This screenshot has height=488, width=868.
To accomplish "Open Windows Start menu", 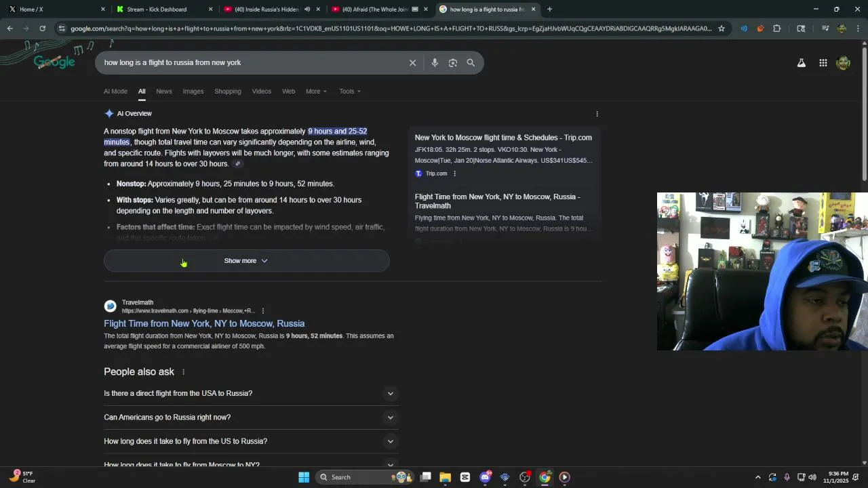I will coord(304,477).
